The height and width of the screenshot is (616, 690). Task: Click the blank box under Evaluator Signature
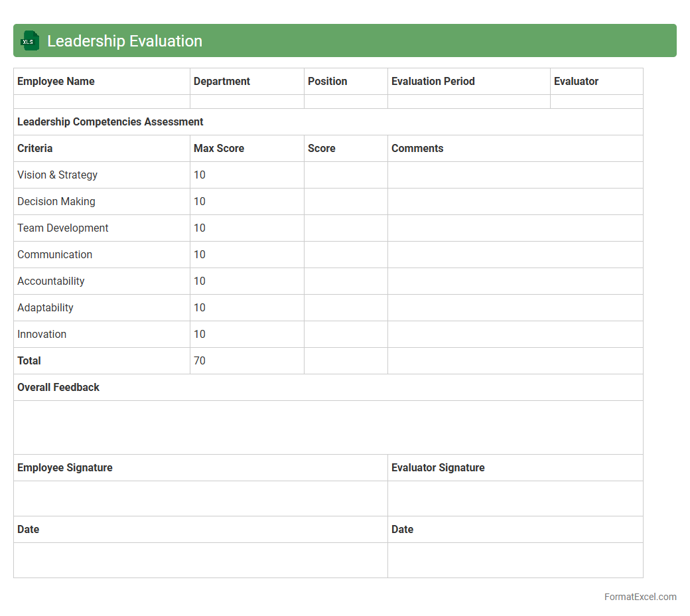(515, 499)
